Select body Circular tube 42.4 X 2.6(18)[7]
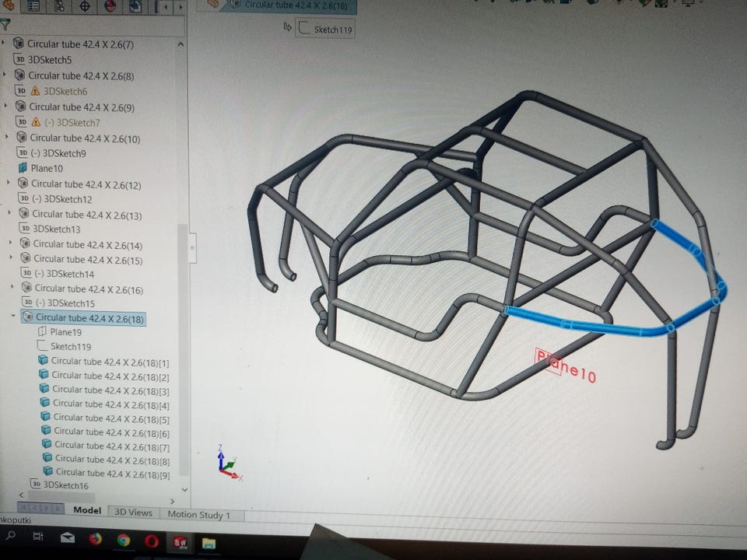Image resolution: width=747 pixels, height=560 pixels. click(x=112, y=446)
